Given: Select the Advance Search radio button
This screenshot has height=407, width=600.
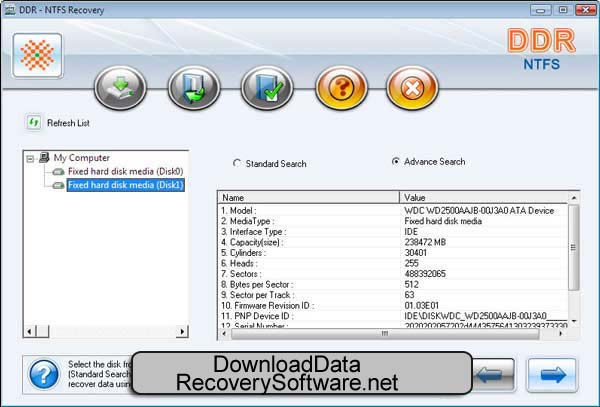Looking at the screenshot, I should [396, 161].
